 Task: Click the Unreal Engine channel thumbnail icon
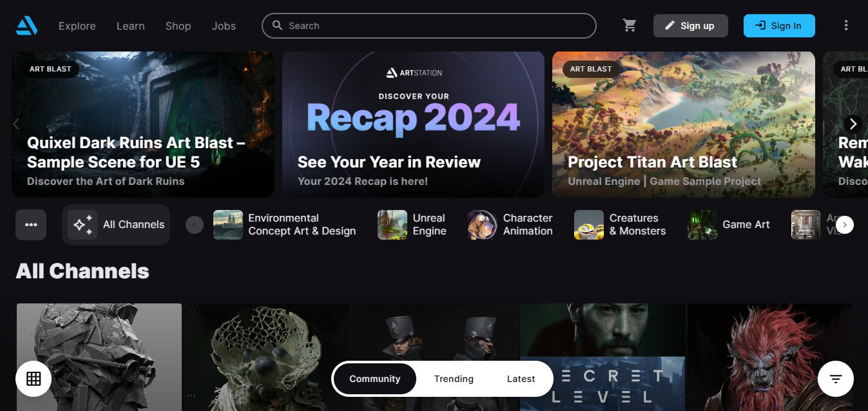tap(392, 225)
